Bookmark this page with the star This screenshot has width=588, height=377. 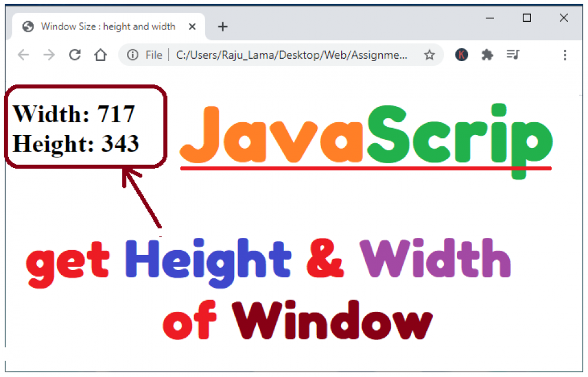click(429, 55)
